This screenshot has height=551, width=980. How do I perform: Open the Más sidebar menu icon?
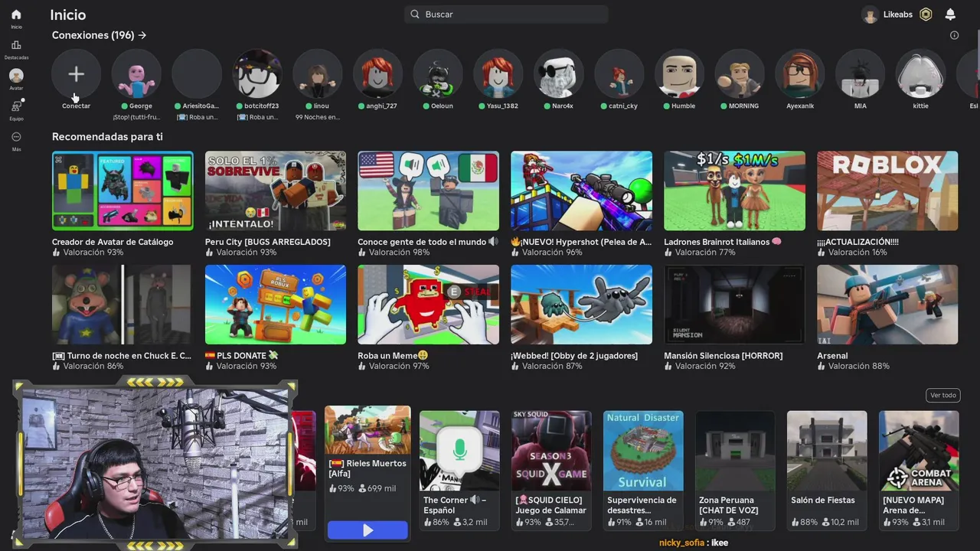[16, 137]
